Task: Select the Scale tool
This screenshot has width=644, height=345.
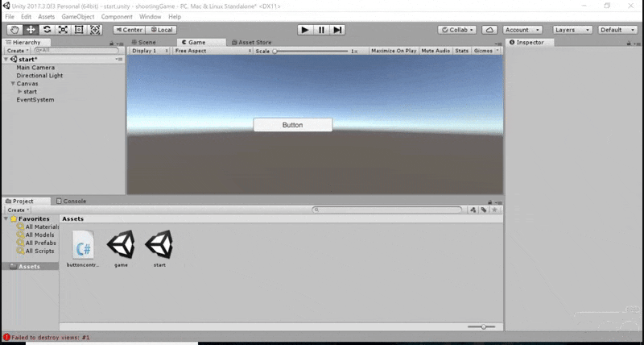Action: pos(63,30)
